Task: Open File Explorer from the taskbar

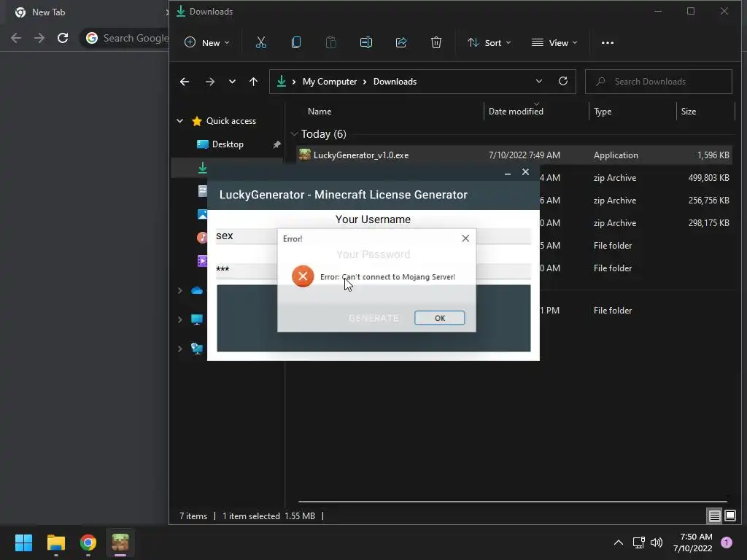Action: [x=55, y=542]
